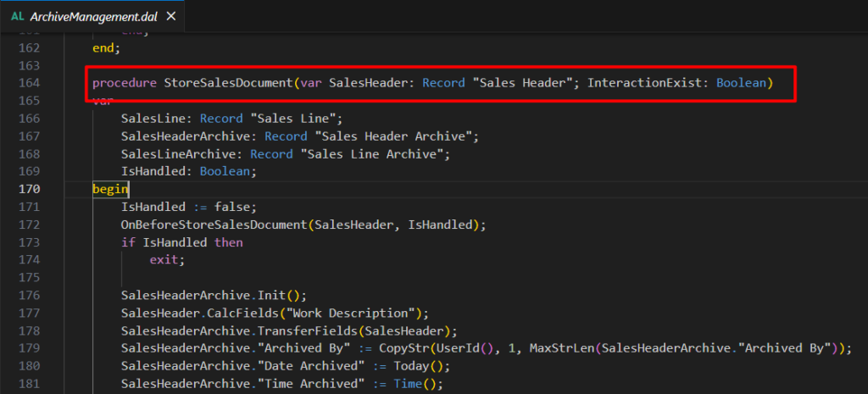Viewport: 868px width, 394px height.
Task: Click line number 181 in the gutter
Action: click(x=29, y=383)
